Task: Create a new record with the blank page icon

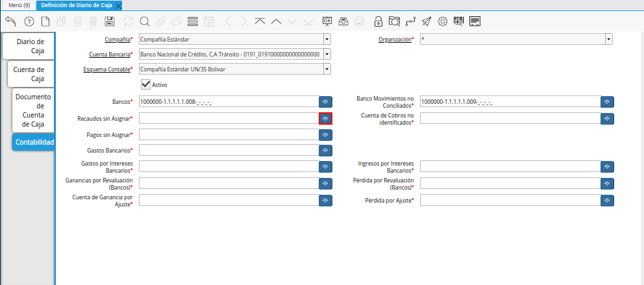Action: click(45, 21)
